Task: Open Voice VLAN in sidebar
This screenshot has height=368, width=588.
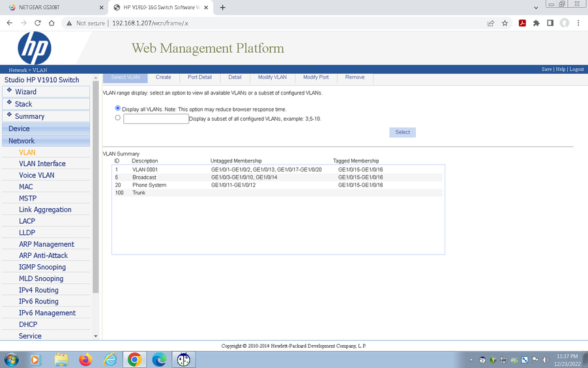Action: click(x=37, y=176)
